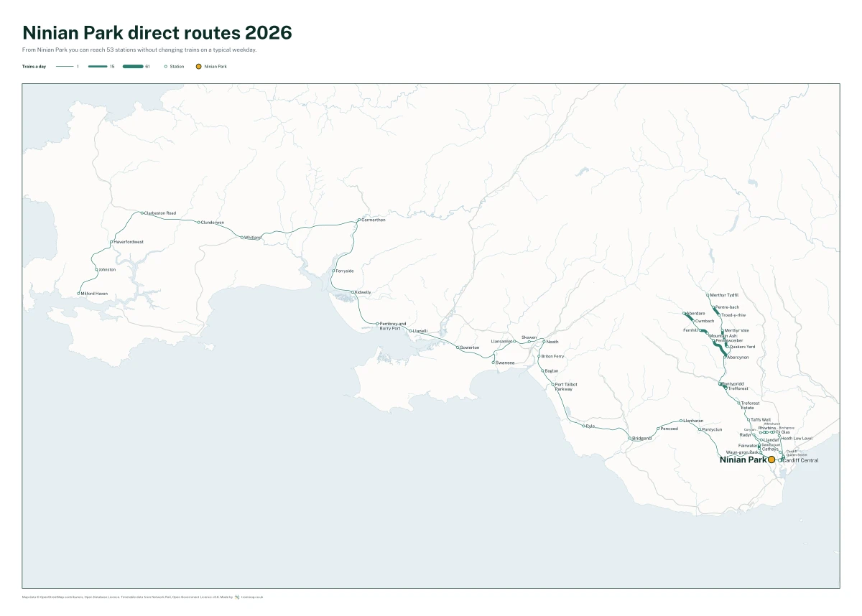Select the Merthyr Tydfil station label

tap(724, 295)
